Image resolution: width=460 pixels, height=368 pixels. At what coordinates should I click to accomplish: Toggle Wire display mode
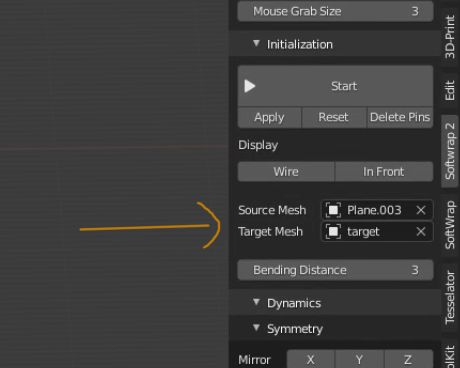(286, 172)
